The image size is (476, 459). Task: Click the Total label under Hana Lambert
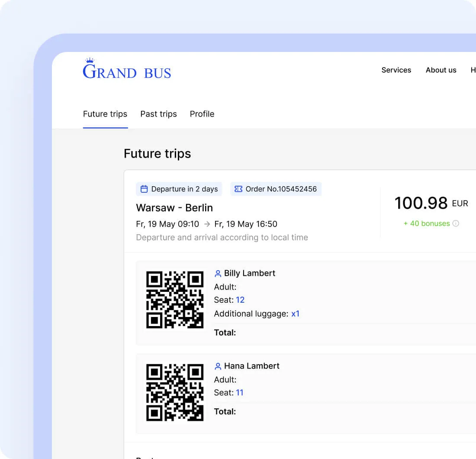click(x=225, y=412)
